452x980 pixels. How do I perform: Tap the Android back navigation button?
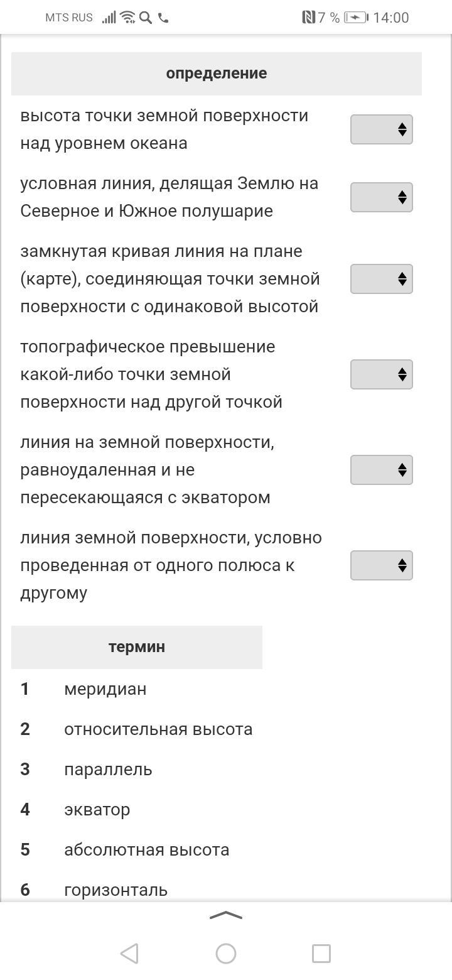tap(129, 954)
